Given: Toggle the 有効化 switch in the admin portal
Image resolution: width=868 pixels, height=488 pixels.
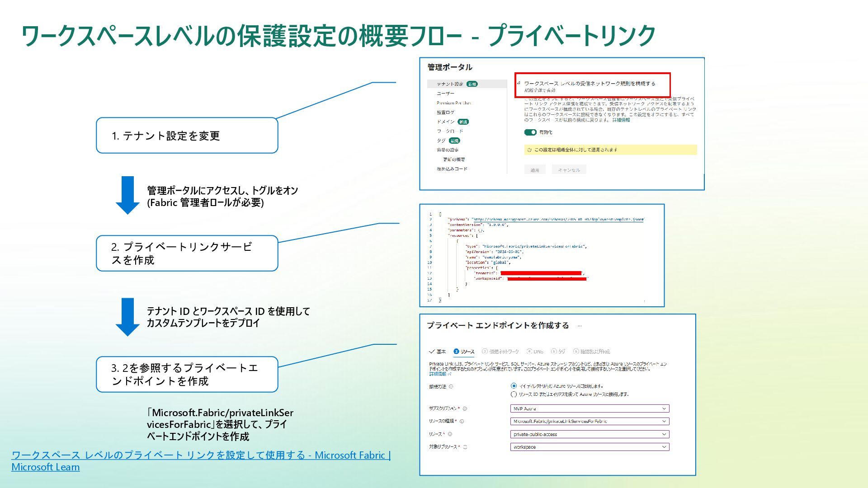Looking at the screenshot, I should click(x=530, y=132).
